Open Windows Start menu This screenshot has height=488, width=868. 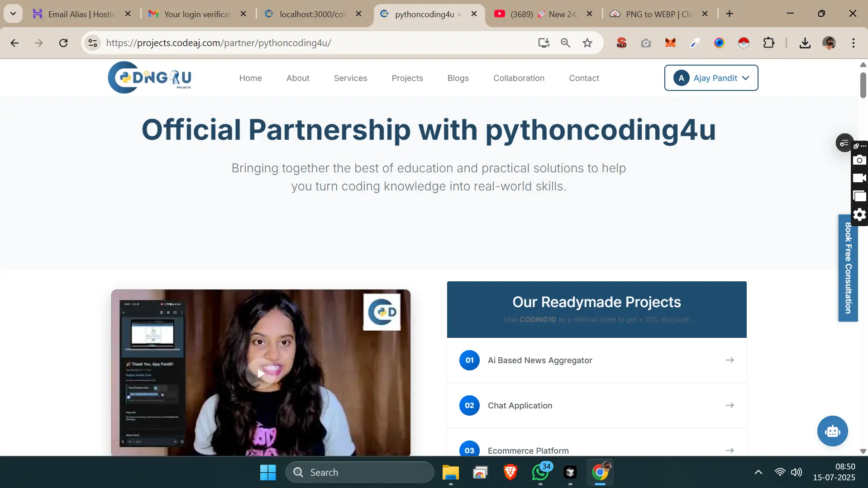[268, 472]
